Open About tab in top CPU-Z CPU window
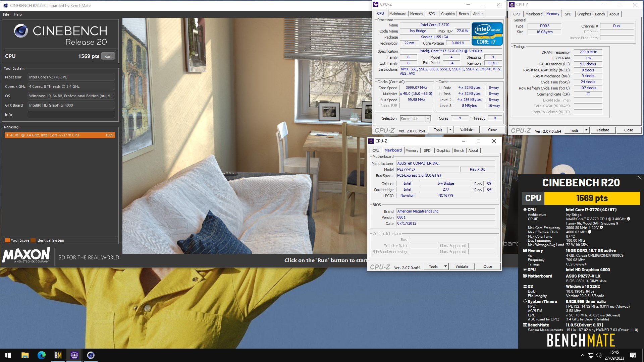The image size is (644, 362). click(478, 14)
